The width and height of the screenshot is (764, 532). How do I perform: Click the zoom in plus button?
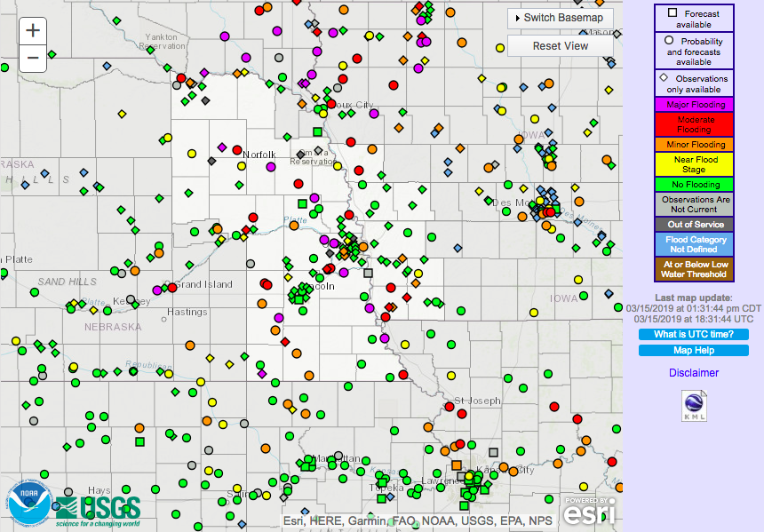33,30
